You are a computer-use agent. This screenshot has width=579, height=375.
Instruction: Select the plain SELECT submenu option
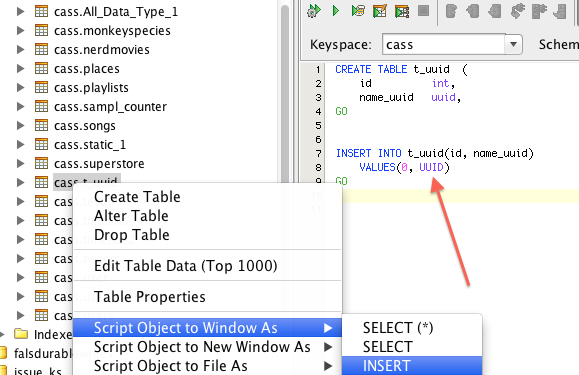click(x=412, y=347)
